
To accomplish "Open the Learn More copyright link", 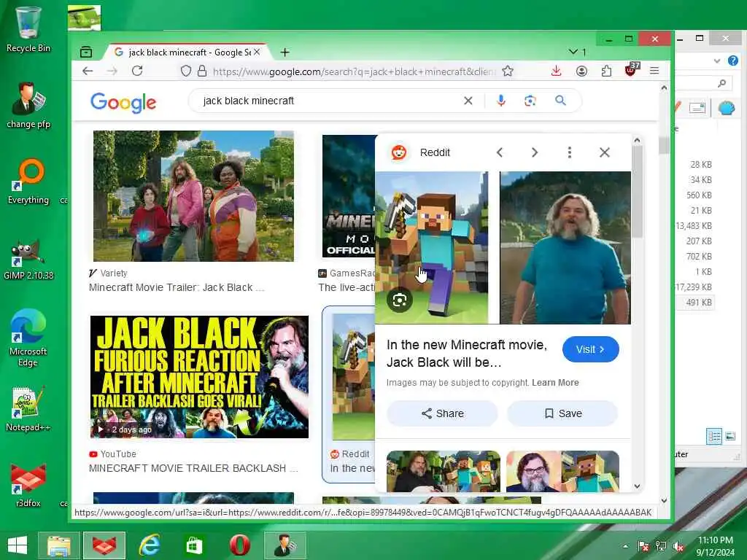I will [555, 382].
